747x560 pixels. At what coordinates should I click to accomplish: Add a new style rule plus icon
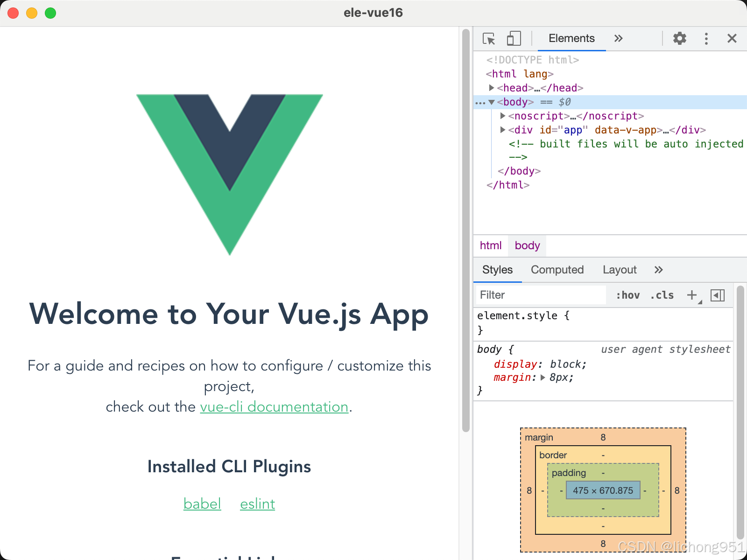click(x=692, y=295)
